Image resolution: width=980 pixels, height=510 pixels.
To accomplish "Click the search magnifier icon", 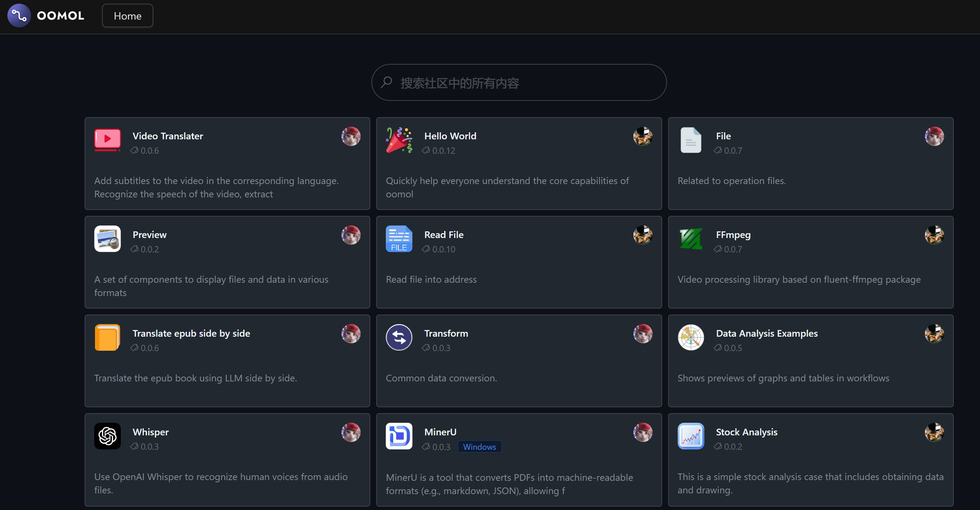I will pos(387,82).
